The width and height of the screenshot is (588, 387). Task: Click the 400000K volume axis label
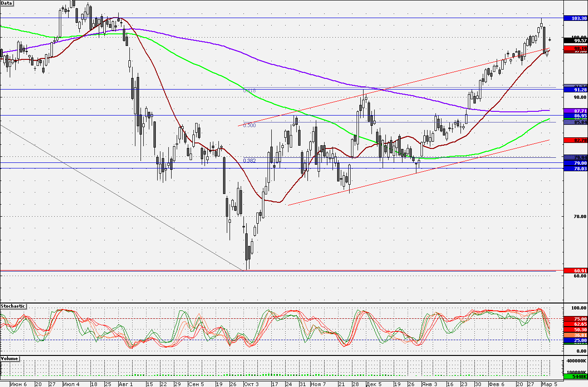pos(576,361)
